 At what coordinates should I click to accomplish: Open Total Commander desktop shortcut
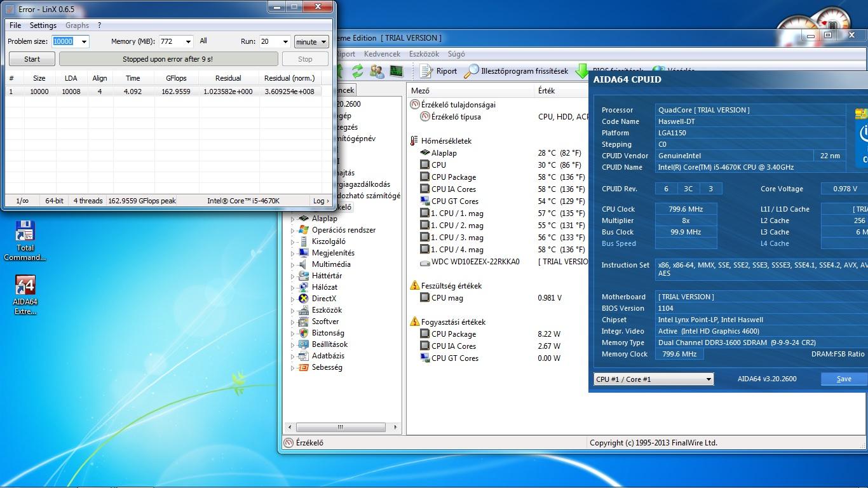coord(25,241)
